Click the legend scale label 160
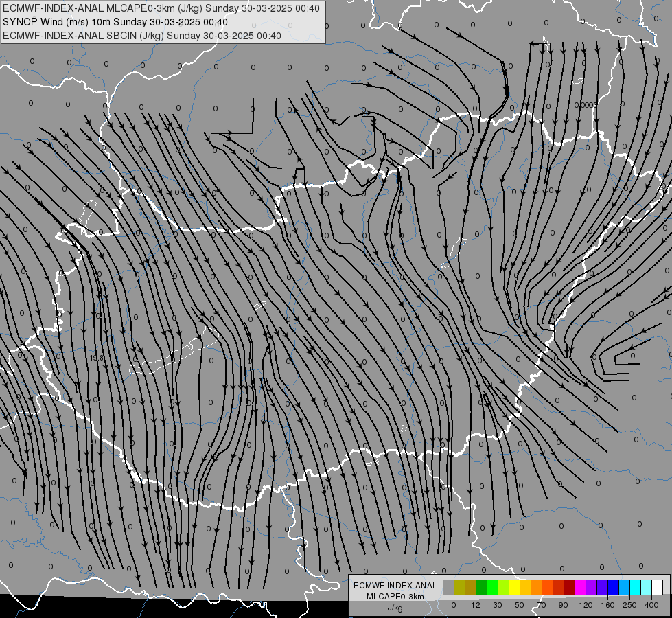The height and width of the screenshot is (618, 672). pos(607,605)
